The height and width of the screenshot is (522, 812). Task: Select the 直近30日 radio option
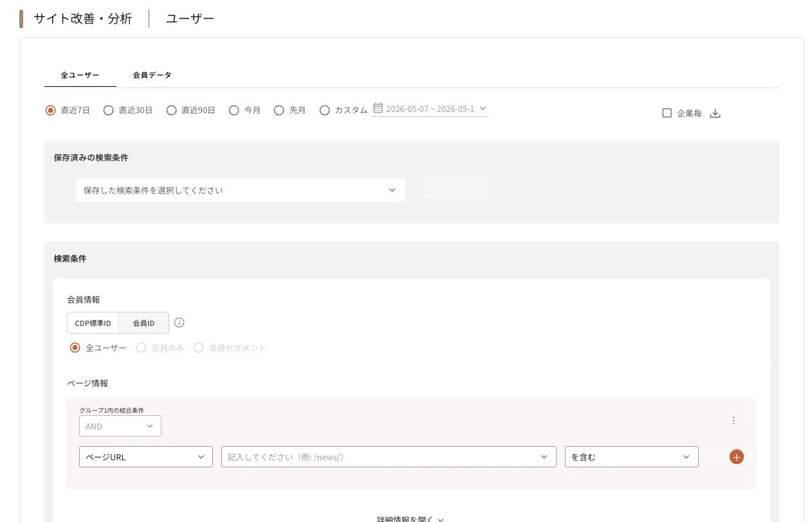coord(109,110)
